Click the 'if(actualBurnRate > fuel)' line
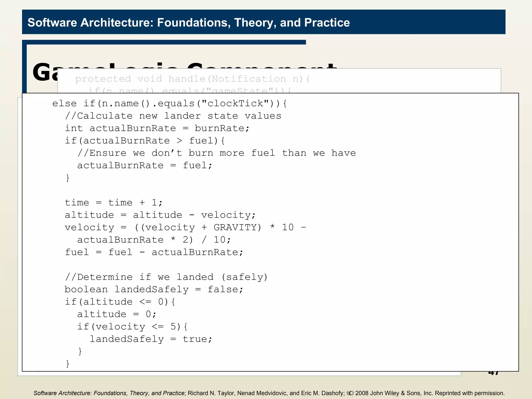Image resolution: width=532 pixels, height=399 pixels. (145, 141)
